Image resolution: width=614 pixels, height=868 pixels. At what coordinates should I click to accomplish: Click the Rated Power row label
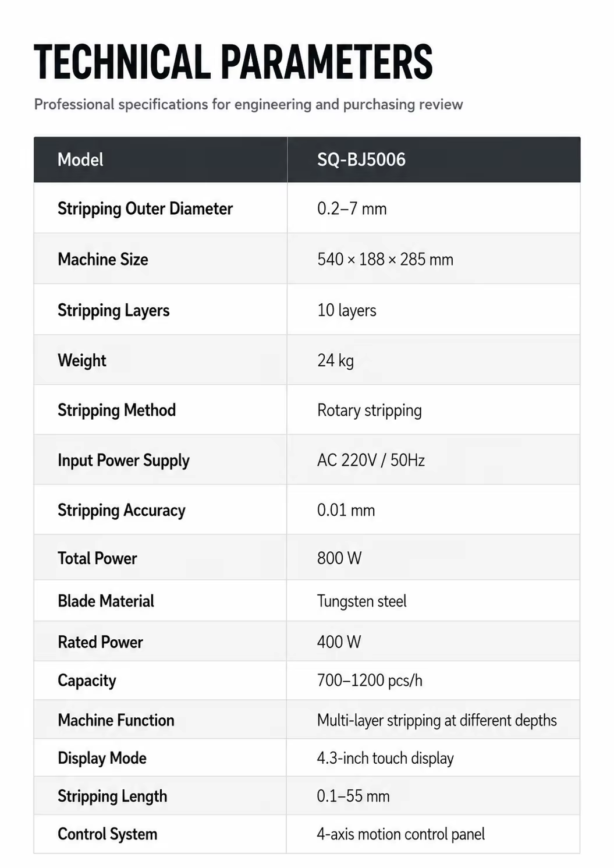coord(100,642)
